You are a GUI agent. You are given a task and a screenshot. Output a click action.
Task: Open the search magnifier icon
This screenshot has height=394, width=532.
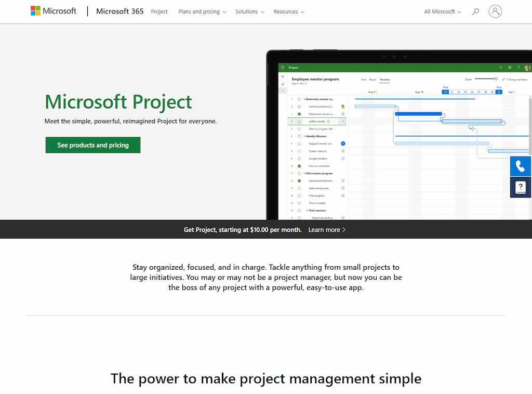(475, 11)
